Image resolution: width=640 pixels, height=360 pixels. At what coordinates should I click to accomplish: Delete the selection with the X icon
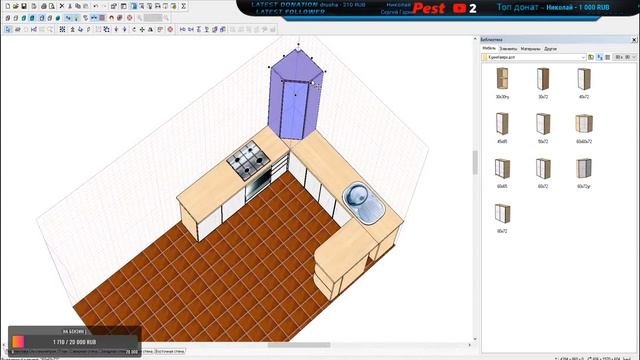pyautogui.click(x=62, y=6)
